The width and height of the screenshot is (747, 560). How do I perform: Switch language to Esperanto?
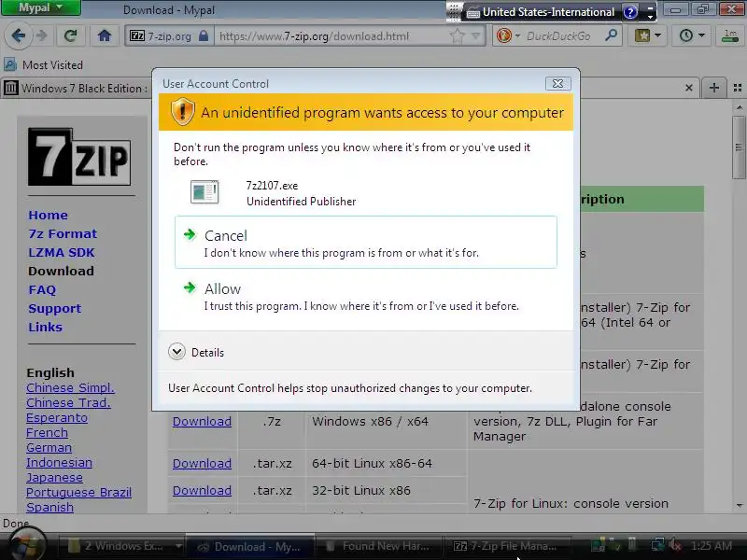(57, 417)
